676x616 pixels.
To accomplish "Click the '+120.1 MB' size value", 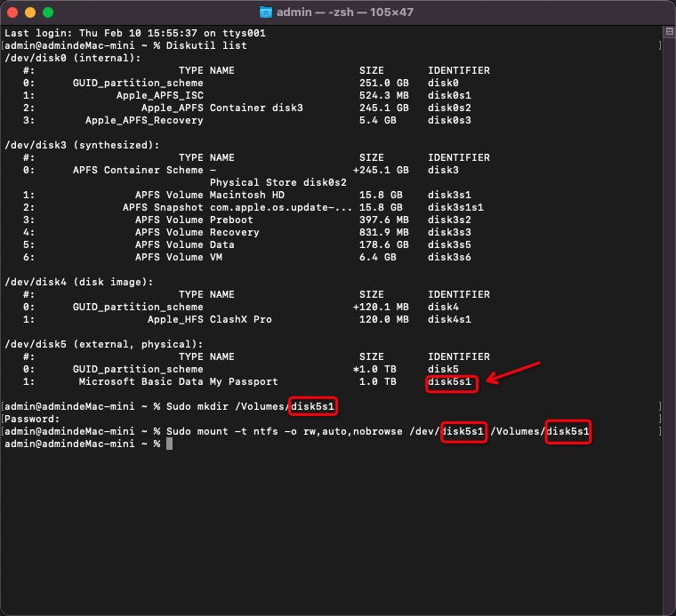I will [x=381, y=308].
